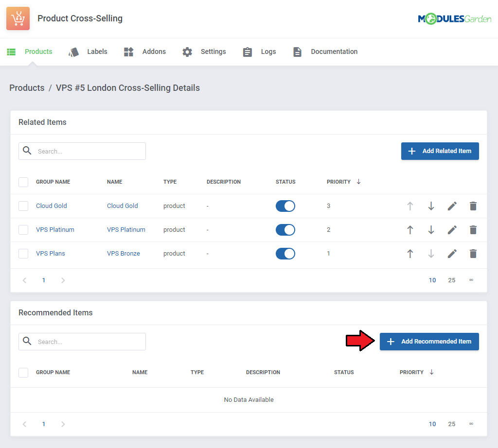Viewport: 498px width, 448px height.
Task: Show 10 entries per page in Related Items
Action: (x=432, y=280)
